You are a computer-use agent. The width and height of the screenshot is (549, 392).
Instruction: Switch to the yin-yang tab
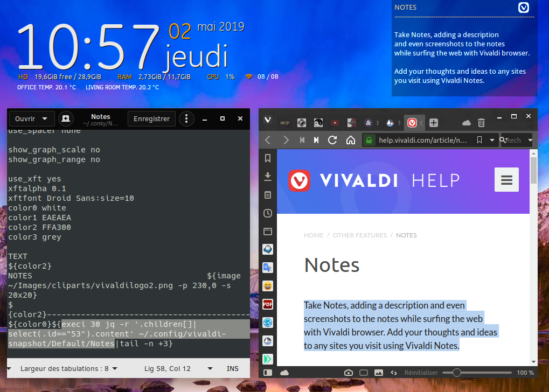[x=318, y=123]
